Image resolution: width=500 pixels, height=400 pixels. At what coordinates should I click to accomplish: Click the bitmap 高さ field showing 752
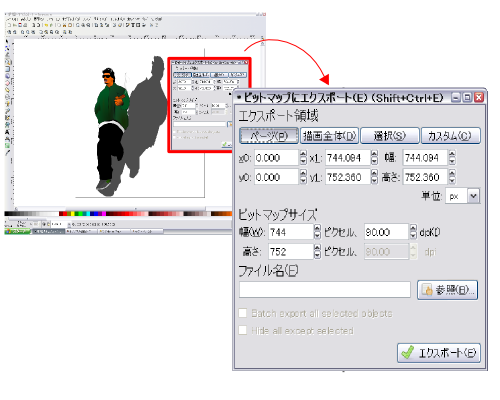click(291, 251)
